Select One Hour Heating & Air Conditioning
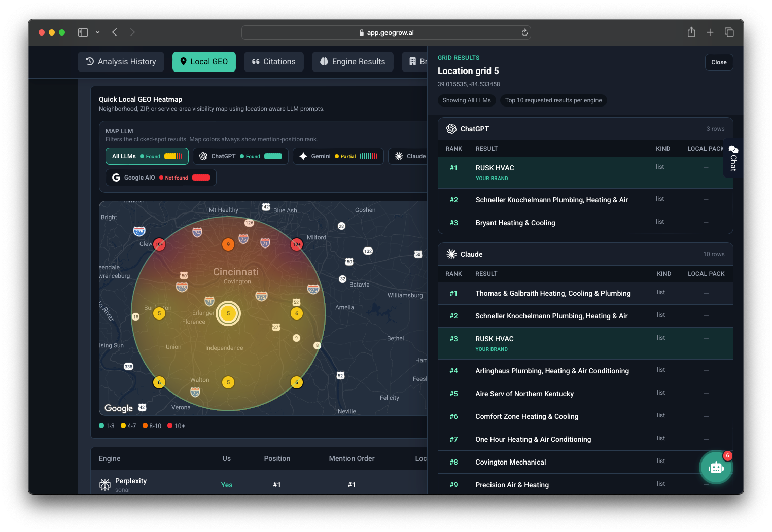 pos(585,439)
